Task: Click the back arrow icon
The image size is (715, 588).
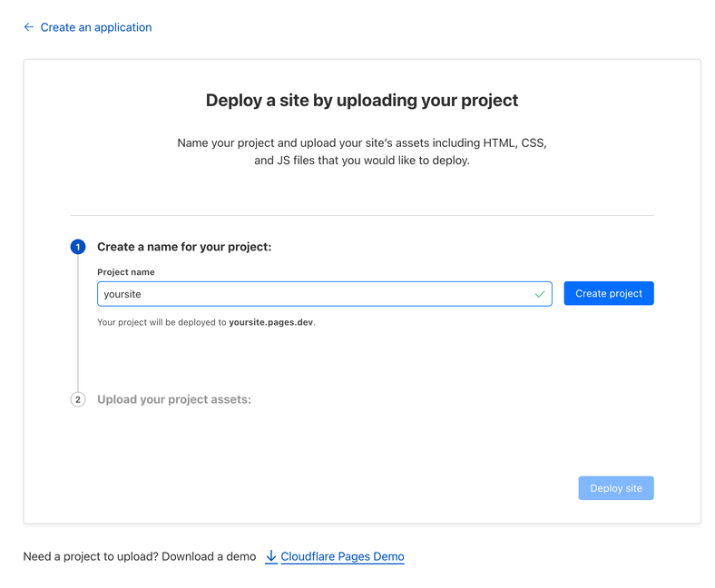Action: point(29,27)
